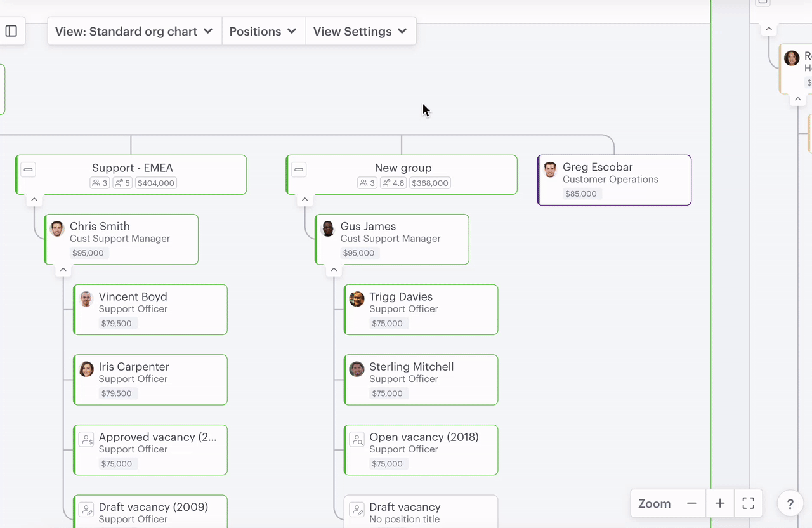812x528 pixels.
Task: Open the View Settings dropdown
Action: coord(360,30)
